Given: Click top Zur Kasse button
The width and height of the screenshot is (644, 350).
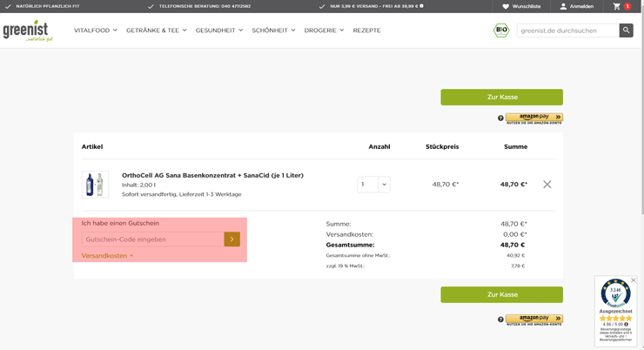Looking at the screenshot, I should [502, 97].
